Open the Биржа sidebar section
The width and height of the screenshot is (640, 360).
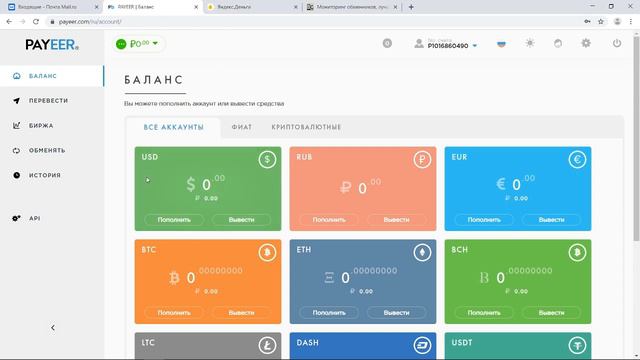coord(52,125)
